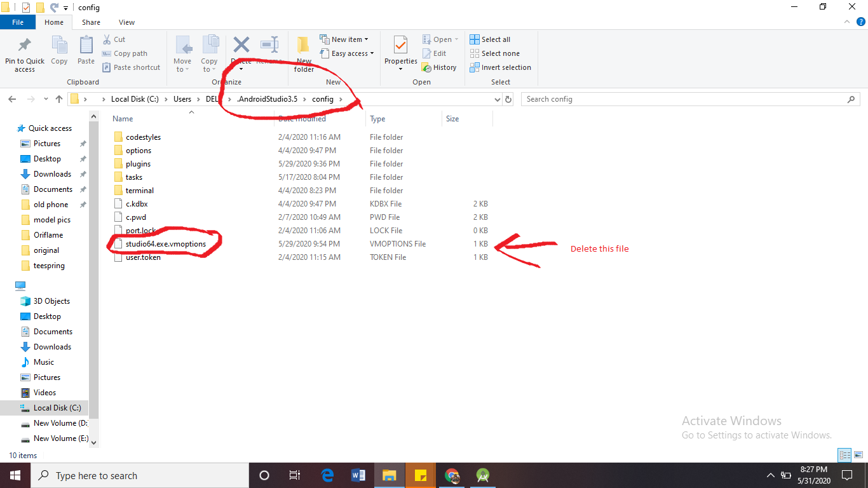Open the File tab
The image size is (868, 488).
coord(18,22)
